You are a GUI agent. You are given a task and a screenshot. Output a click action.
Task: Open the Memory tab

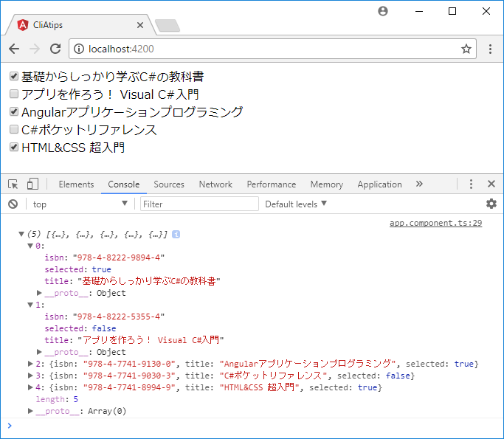coord(327,184)
